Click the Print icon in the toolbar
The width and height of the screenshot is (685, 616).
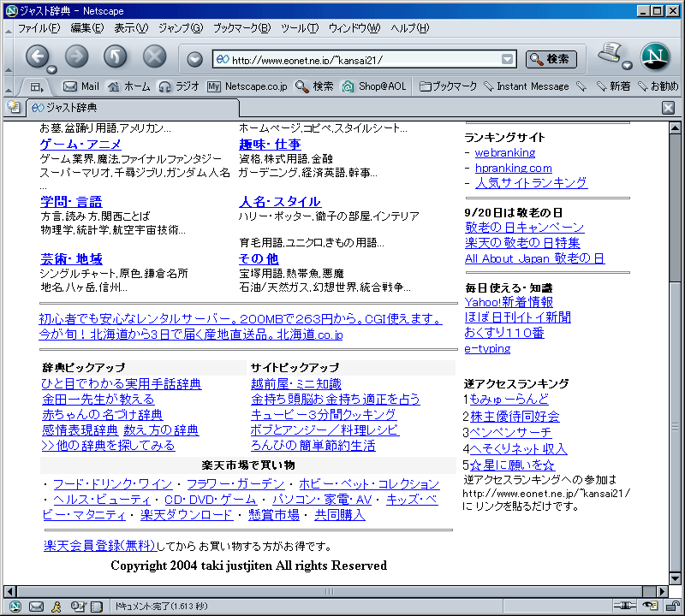(x=611, y=53)
